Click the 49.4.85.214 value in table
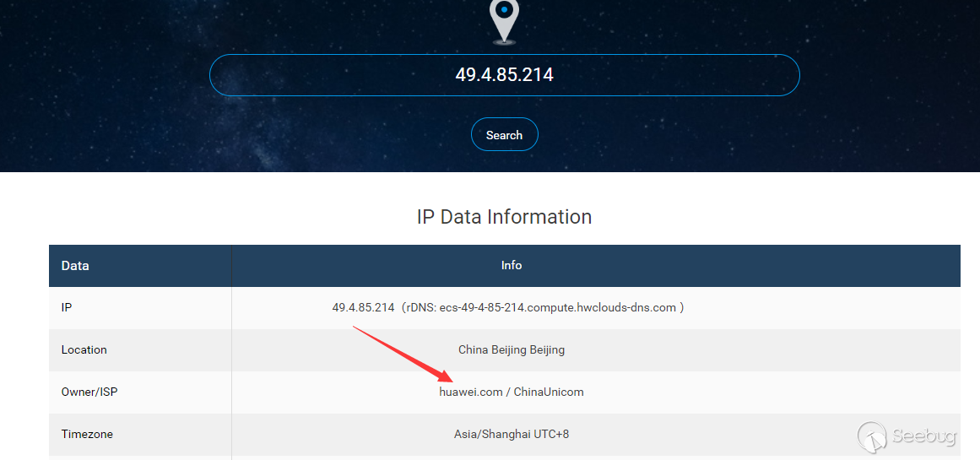The width and height of the screenshot is (980, 460). 363,307
